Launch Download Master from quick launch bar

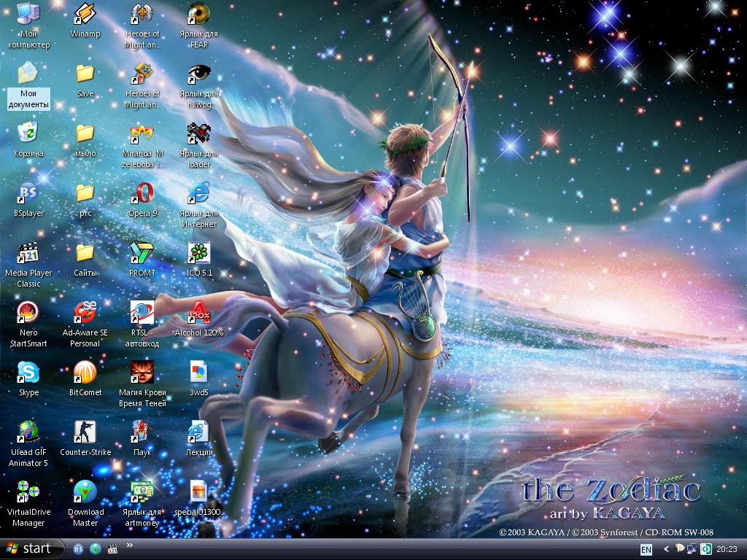[x=96, y=549]
